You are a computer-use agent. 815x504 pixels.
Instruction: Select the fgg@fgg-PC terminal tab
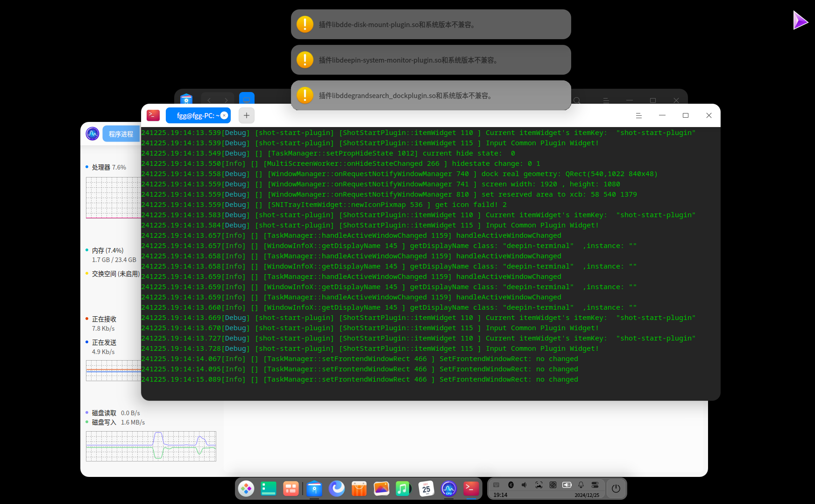point(198,115)
